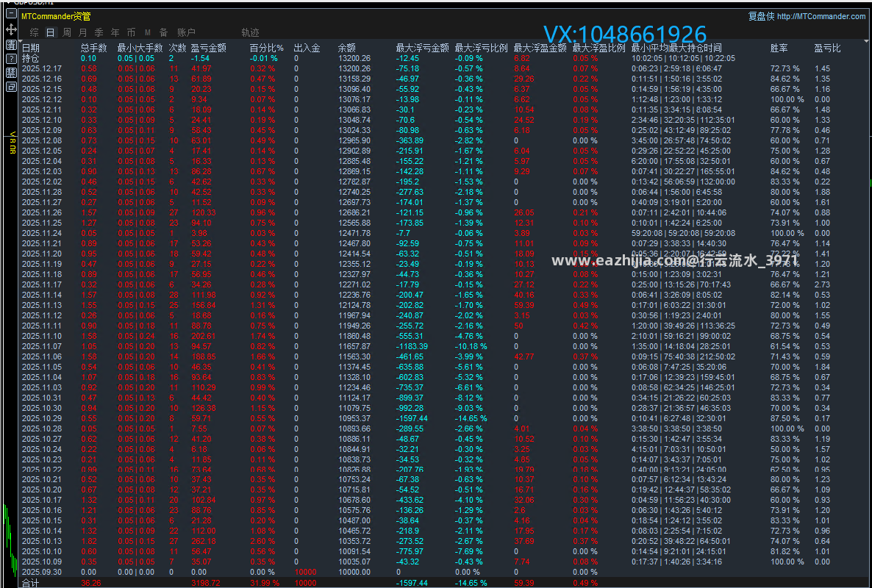Viewport: 872px width, 588px height.
Task: Switch to the 综 summary tab
Action: pyautogui.click(x=35, y=33)
